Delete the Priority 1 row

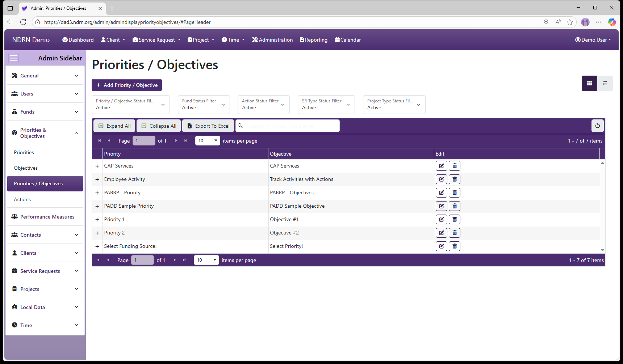pos(455,220)
